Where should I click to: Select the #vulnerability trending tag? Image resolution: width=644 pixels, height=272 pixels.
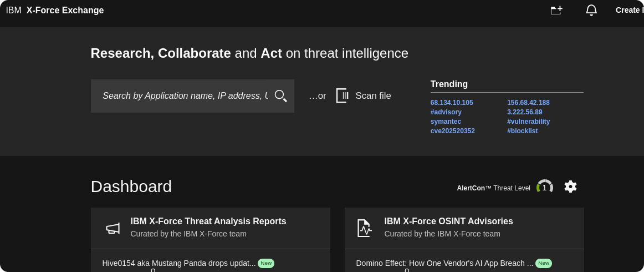[528, 122]
